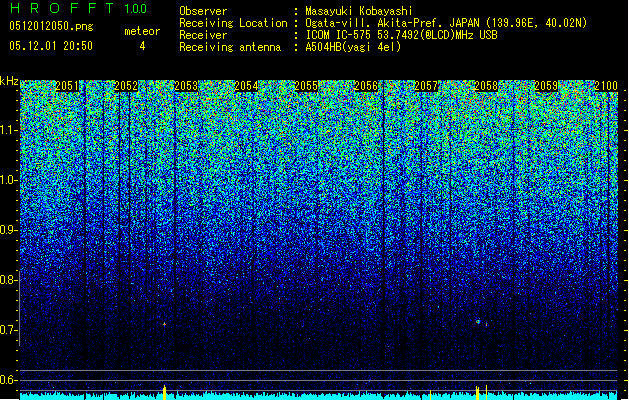629x400 pixels.
Task: Click the 2059 time marker
Action: [546, 86]
